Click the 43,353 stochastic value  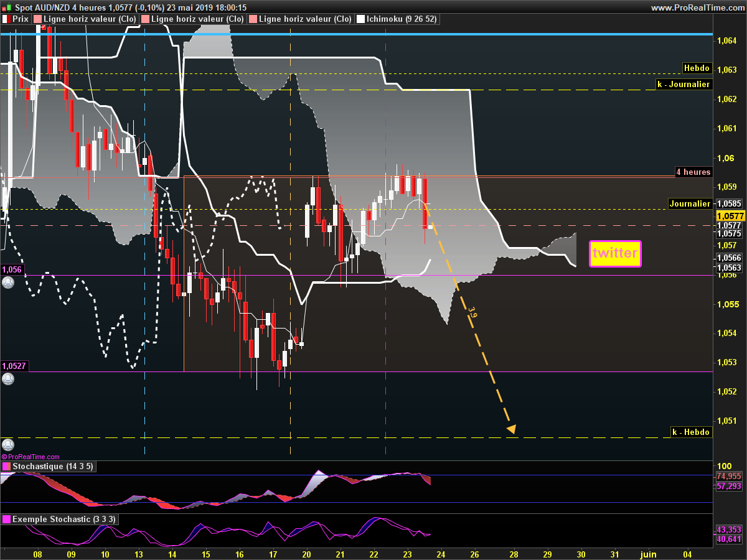729,530
